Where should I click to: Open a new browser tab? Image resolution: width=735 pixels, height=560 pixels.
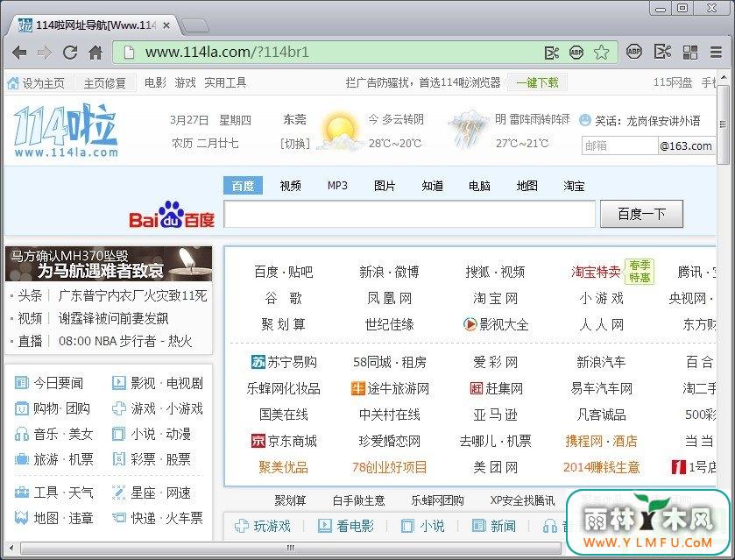pyautogui.click(x=195, y=25)
